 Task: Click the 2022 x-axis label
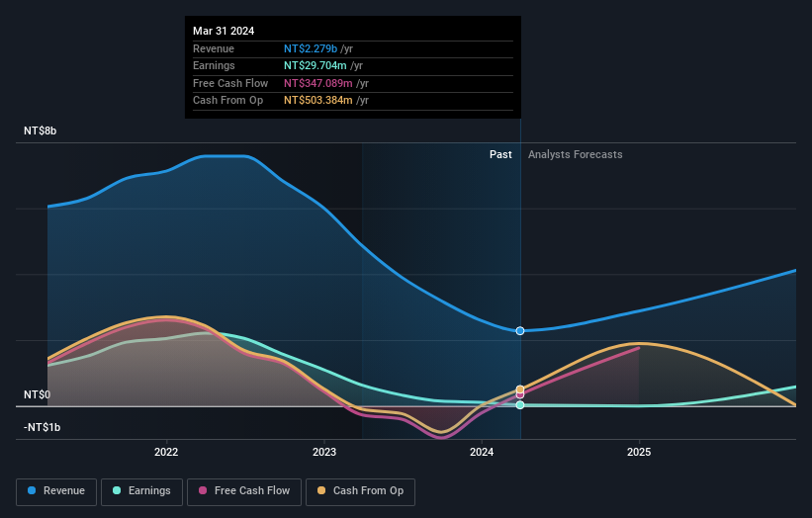point(166,452)
